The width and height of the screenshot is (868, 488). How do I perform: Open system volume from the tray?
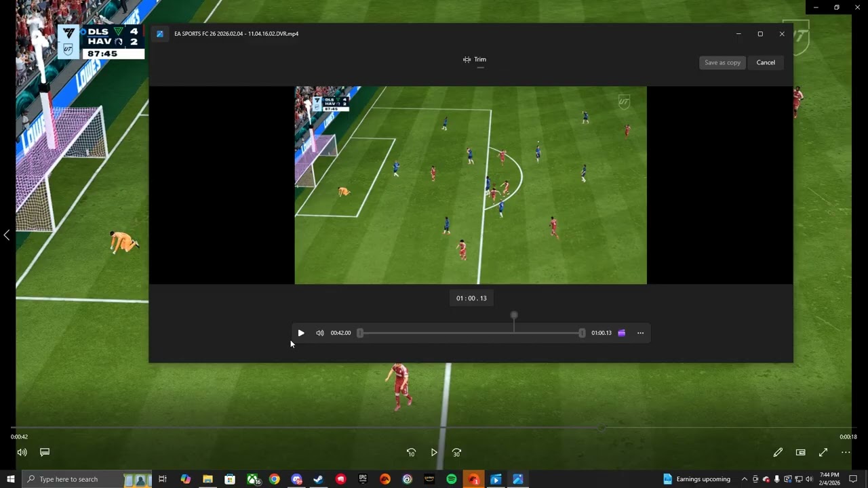pyautogui.click(x=809, y=479)
